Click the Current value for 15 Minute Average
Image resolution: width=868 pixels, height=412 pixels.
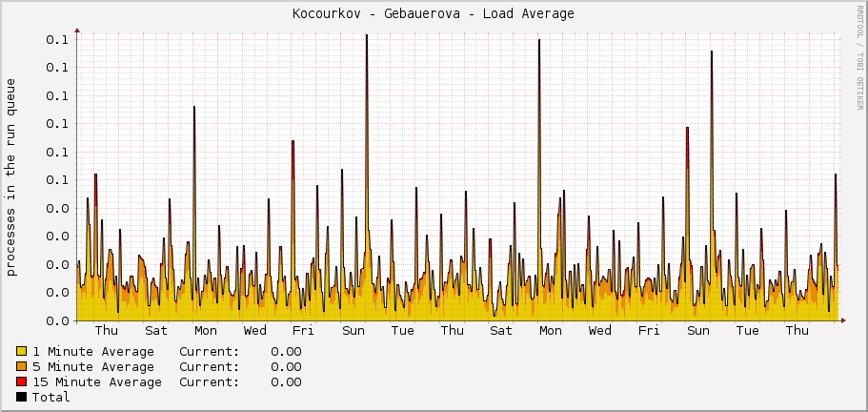click(286, 382)
